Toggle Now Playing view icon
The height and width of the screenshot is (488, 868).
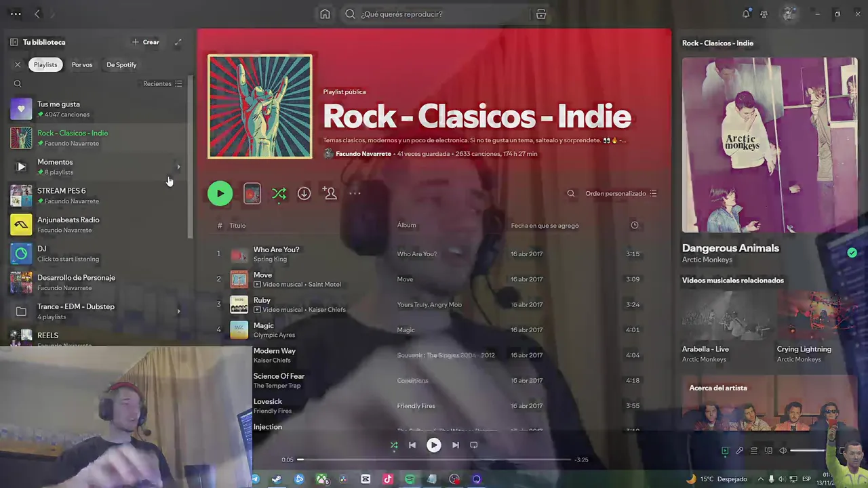[725, 451]
